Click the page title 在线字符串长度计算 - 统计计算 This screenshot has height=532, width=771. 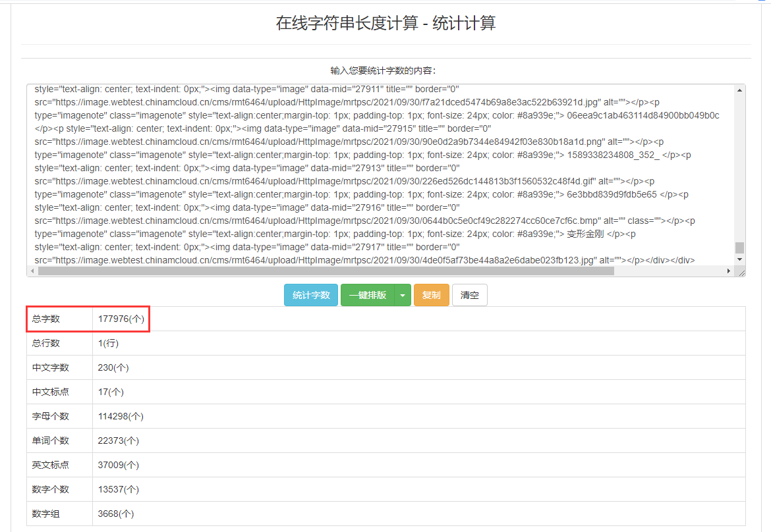tap(385, 22)
